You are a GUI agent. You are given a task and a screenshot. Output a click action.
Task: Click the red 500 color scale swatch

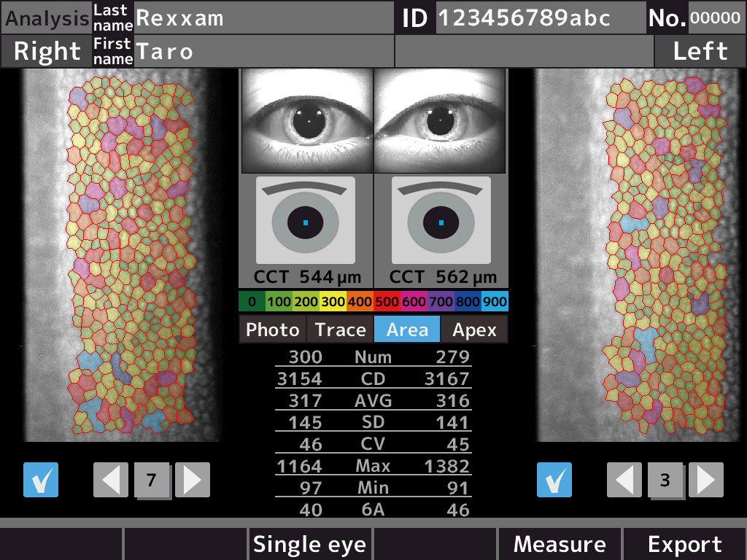click(x=387, y=301)
